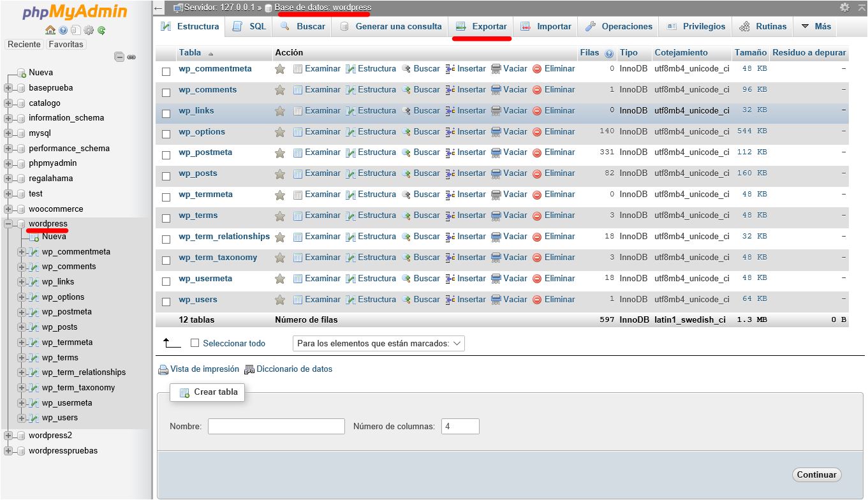
Task: Focus the Nombre table name field
Action: (x=276, y=427)
